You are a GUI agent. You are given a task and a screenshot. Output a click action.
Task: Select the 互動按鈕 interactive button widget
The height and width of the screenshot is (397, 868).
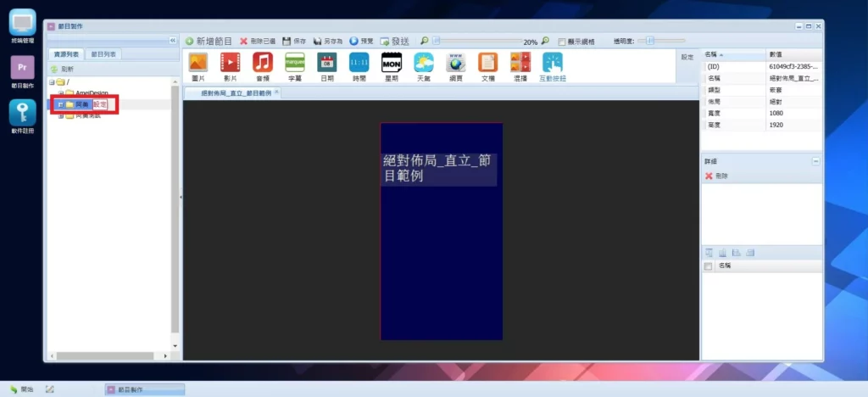click(553, 65)
